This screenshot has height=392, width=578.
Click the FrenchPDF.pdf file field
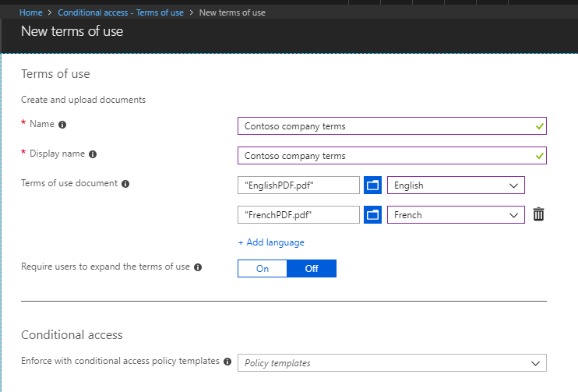point(299,214)
